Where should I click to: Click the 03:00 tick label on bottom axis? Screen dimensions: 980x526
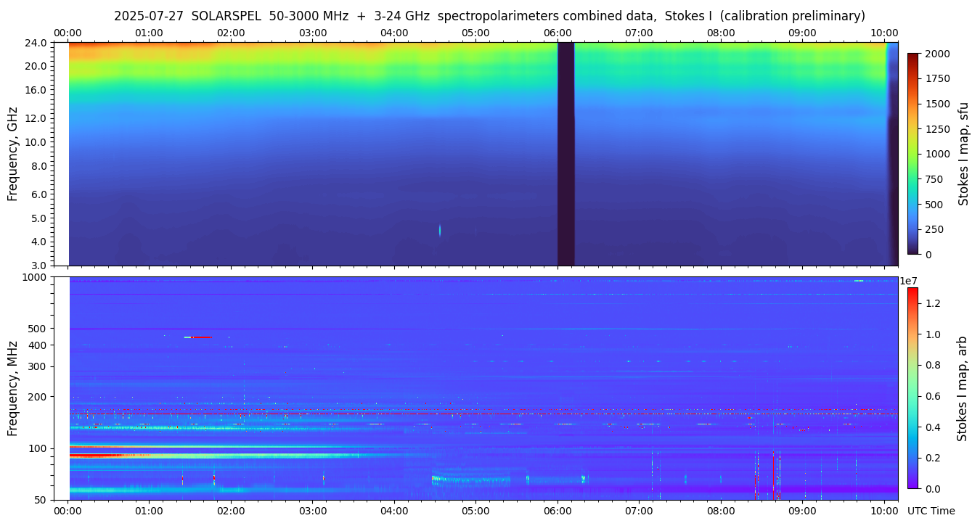point(312,511)
